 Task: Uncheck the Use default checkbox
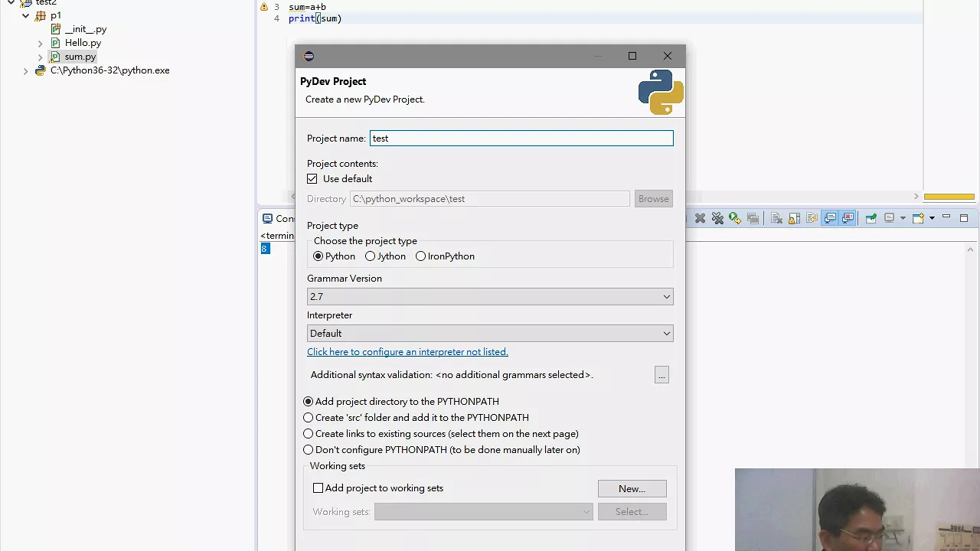(x=312, y=179)
